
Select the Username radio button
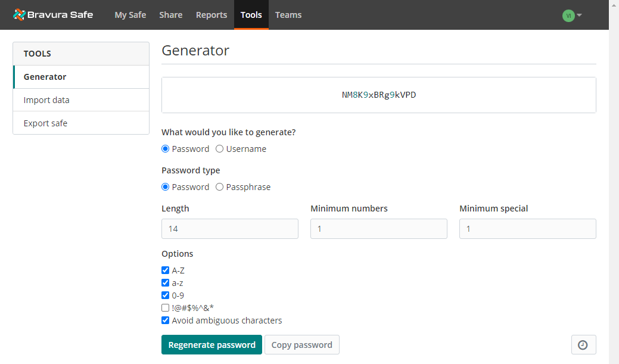click(x=220, y=148)
